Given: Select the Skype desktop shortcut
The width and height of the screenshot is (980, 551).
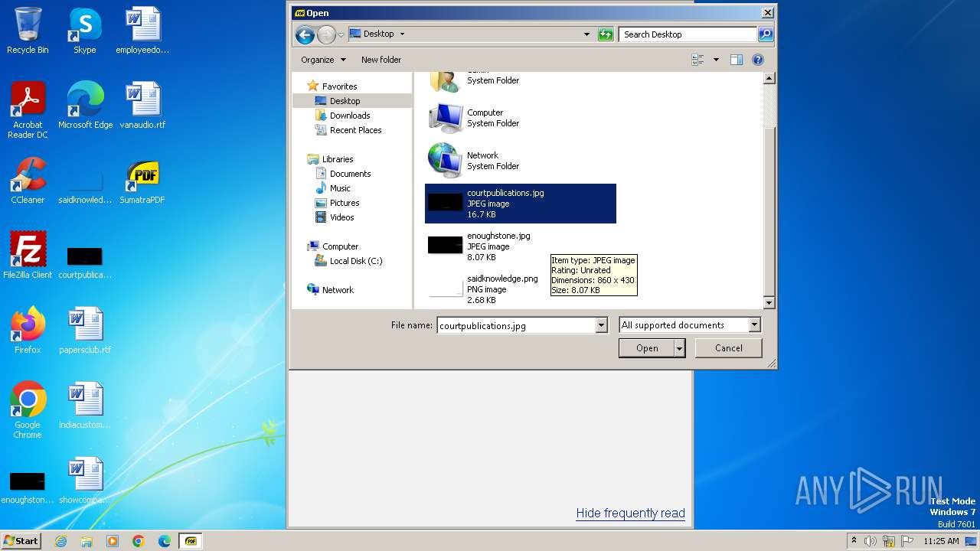Looking at the screenshot, I should click(x=84, y=31).
